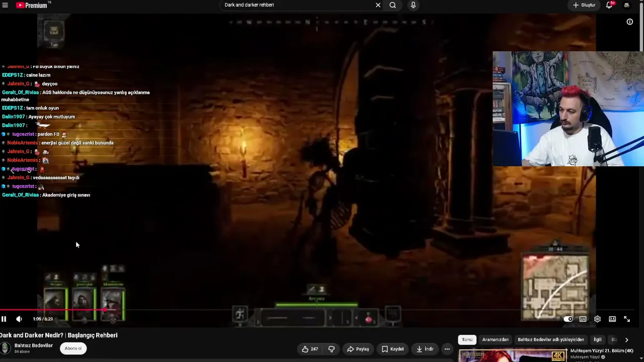The height and width of the screenshot is (362, 644).
Task: Download the video with İndir
Action: (x=425, y=349)
